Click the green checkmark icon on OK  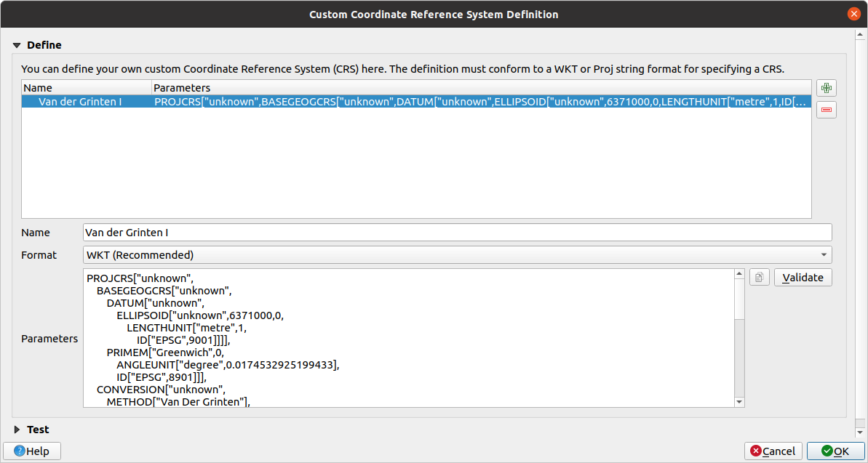829,451
